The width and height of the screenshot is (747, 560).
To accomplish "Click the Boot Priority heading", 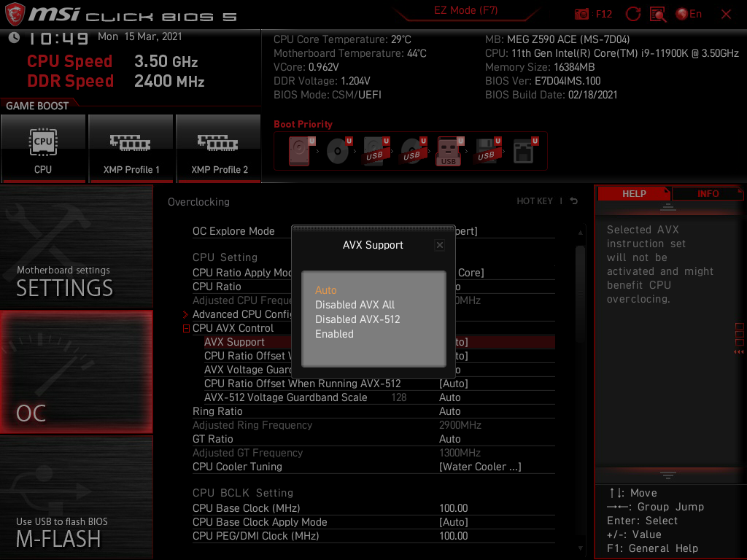I will 303,124.
